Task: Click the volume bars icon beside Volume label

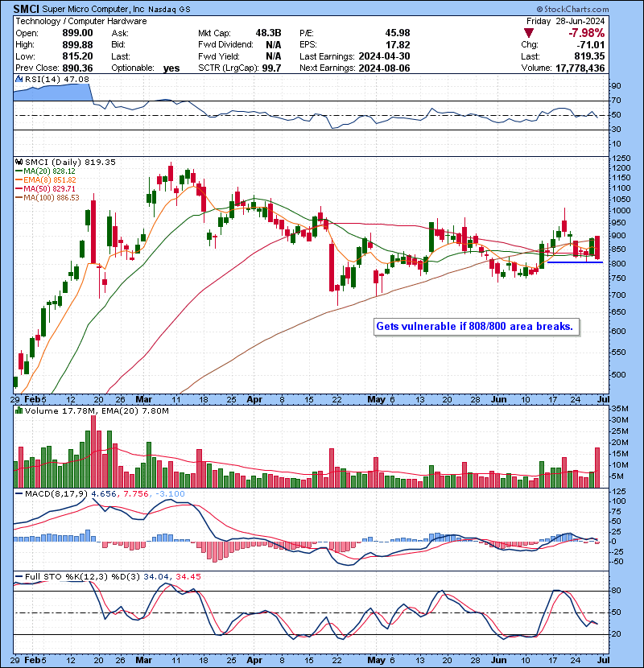Action: [19, 410]
